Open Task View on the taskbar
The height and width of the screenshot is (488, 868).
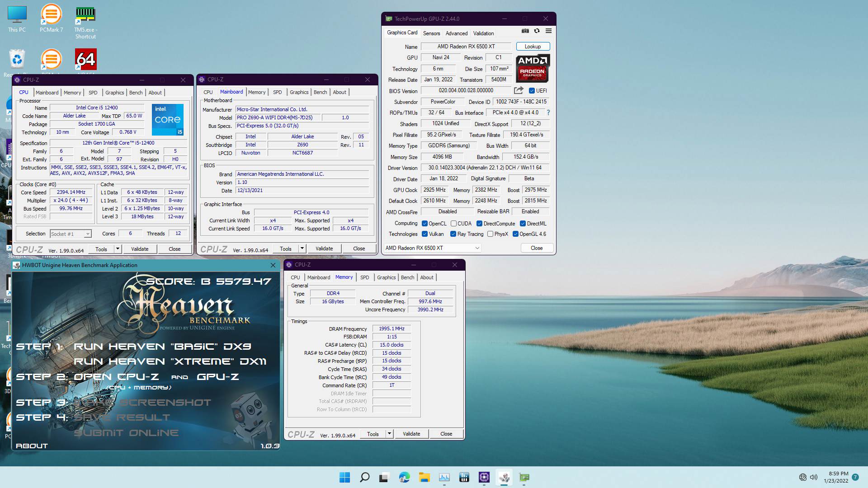384,477
